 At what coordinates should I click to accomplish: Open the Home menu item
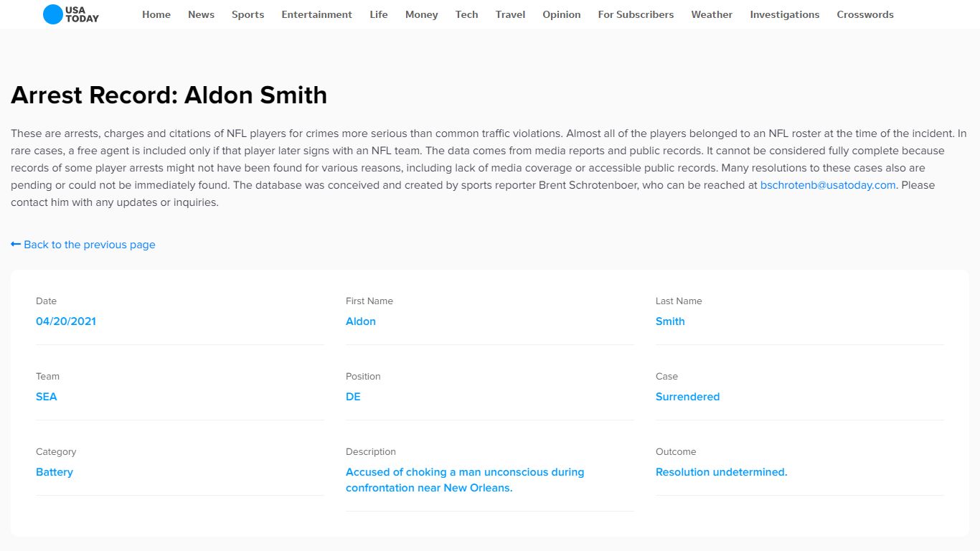(x=156, y=14)
